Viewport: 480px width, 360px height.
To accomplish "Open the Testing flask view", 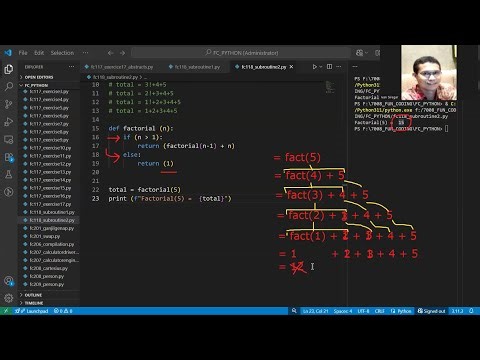I will tap(9, 174).
